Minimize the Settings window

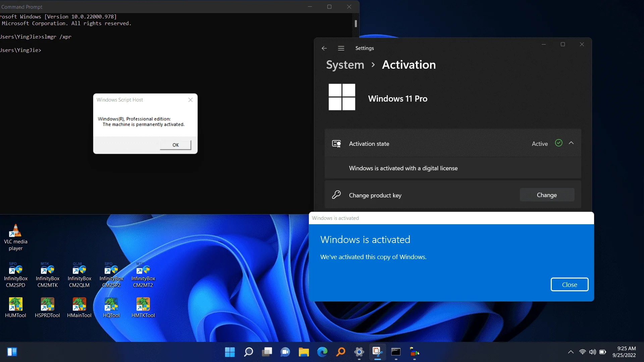tap(544, 44)
